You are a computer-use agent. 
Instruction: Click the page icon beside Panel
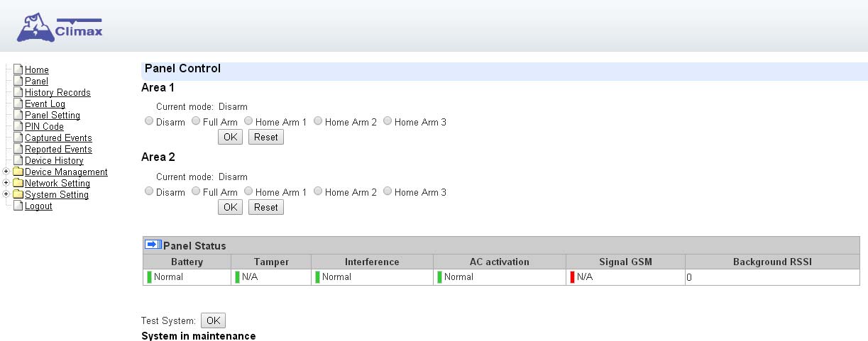click(x=19, y=81)
